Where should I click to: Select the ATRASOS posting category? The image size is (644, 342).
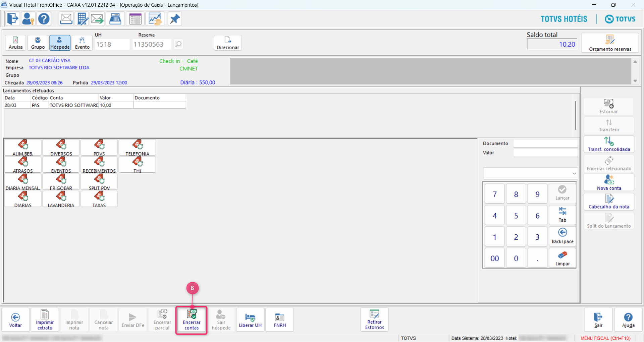[23, 165]
